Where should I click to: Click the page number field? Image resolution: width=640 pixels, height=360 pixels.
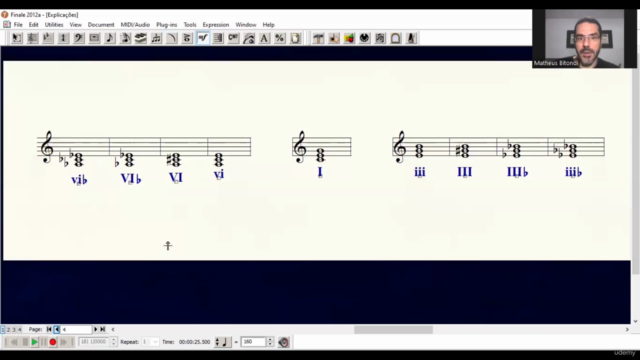[x=76, y=329]
